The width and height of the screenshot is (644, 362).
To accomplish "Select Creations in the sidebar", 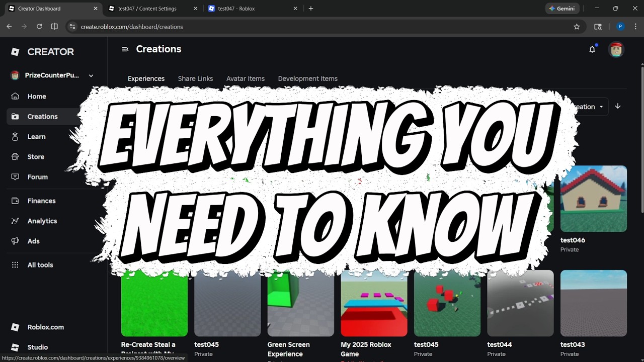I will [x=43, y=117].
